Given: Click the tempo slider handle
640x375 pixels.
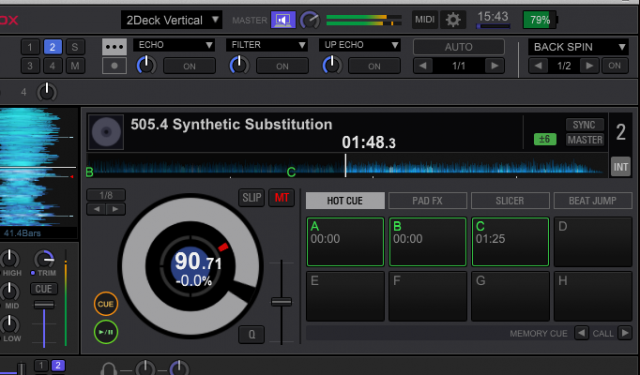Looking at the screenshot, I should pos(282,302).
